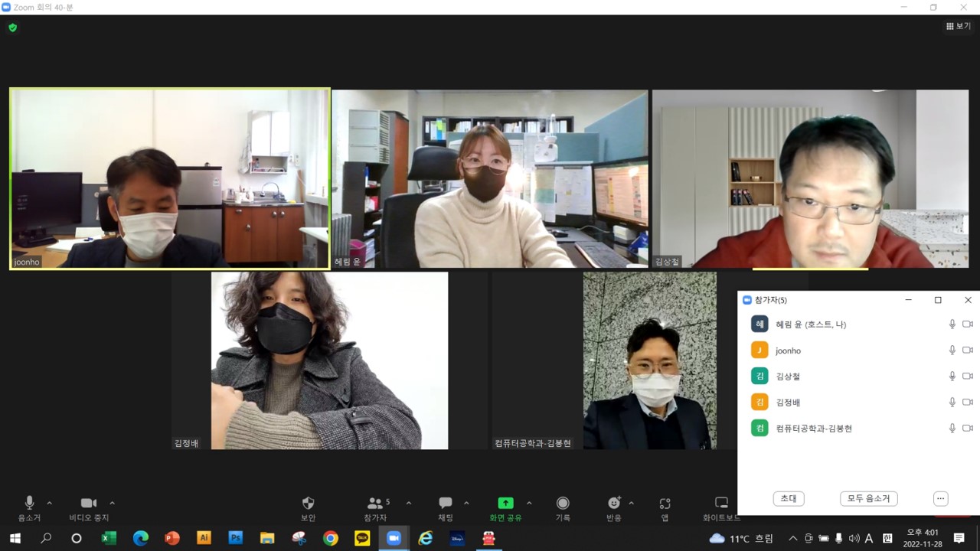Mute audio with the 음소거 microphone button
Screen dimensions: 980x551
click(x=29, y=508)
